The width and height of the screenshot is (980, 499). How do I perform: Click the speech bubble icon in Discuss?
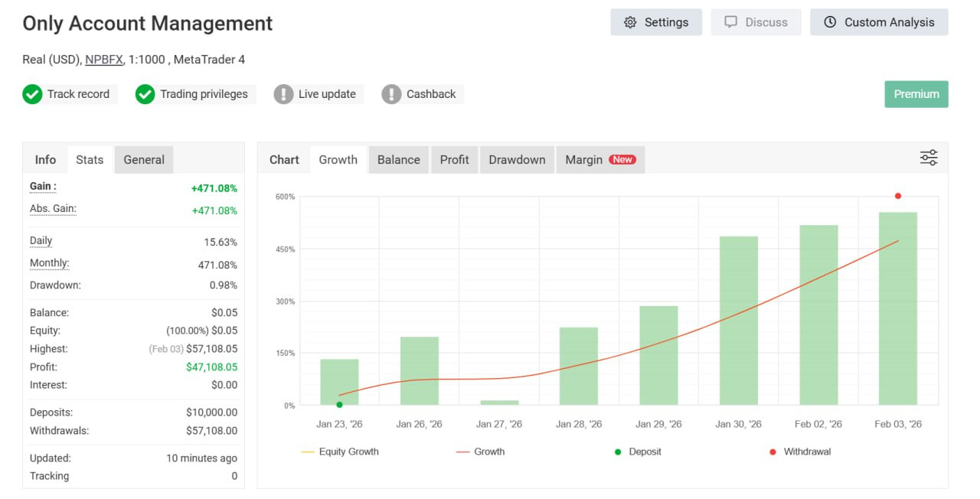click(x=731, y=22)
